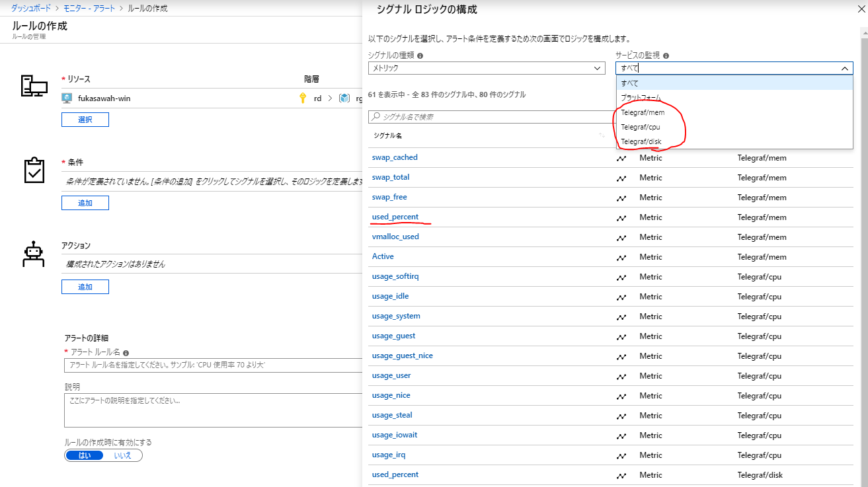Click metric chart icon in swap_cached row
This screenshot has height=487, width=868.
click(621, 158)
